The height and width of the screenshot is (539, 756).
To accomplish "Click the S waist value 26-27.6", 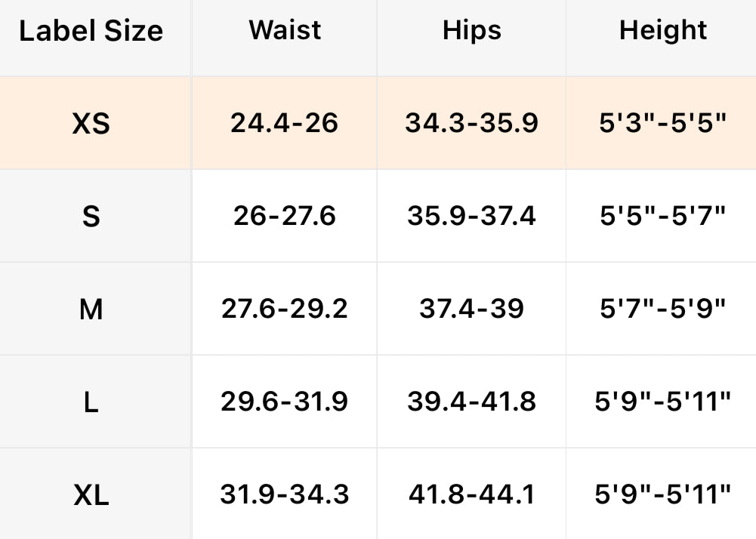I will click(285, 217).
